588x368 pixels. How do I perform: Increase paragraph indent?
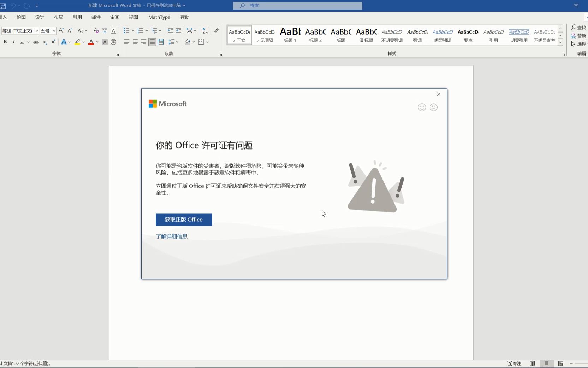179,31
